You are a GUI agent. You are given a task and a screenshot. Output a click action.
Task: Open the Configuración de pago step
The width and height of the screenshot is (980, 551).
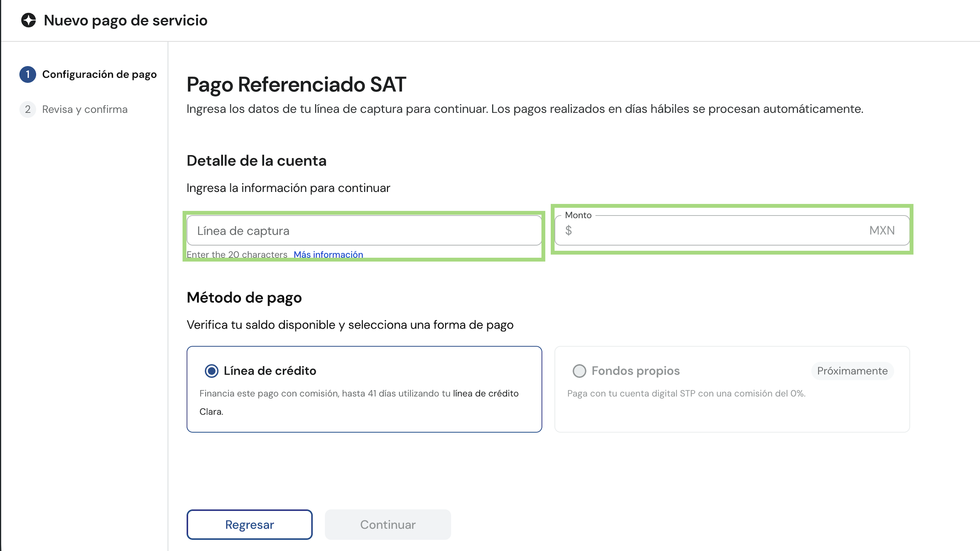(x=99, y=74)
